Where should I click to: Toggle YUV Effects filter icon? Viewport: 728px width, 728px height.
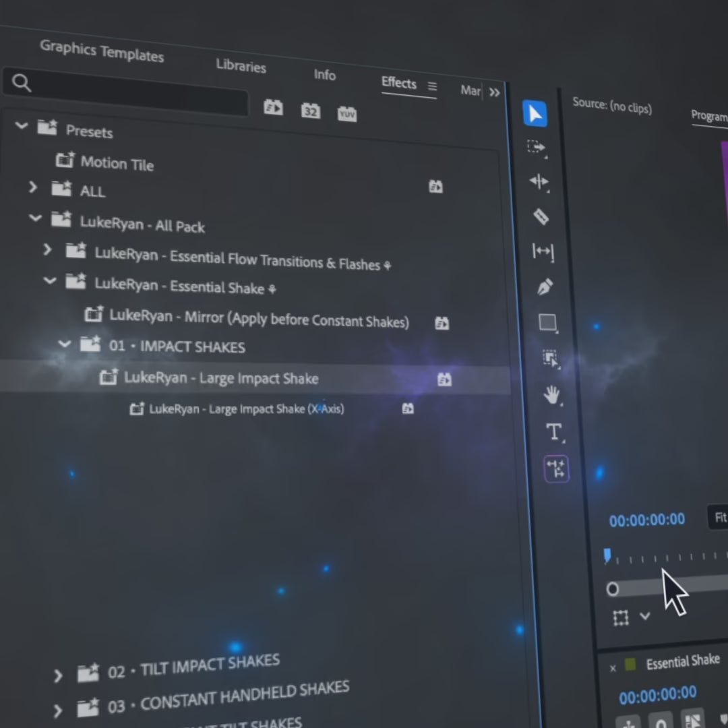[x=346, y=114]
